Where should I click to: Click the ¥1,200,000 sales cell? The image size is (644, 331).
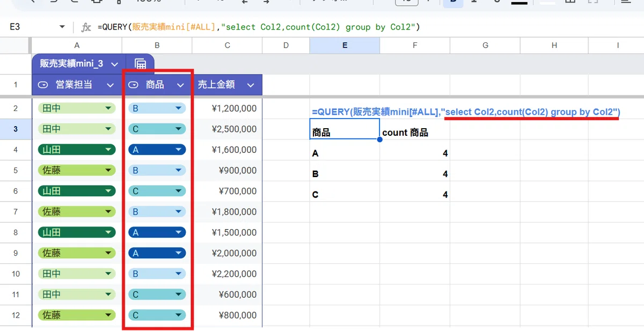click(x=228, y=108)
